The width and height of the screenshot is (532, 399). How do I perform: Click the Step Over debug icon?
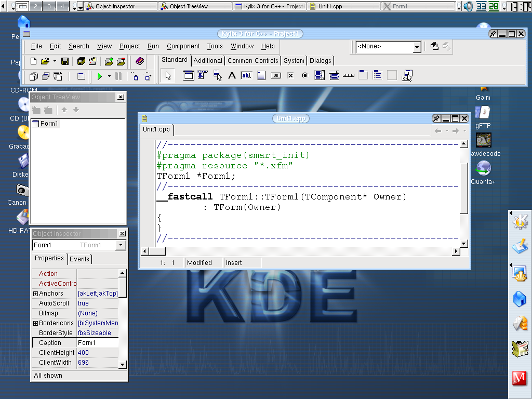click(x=148, y=76)
